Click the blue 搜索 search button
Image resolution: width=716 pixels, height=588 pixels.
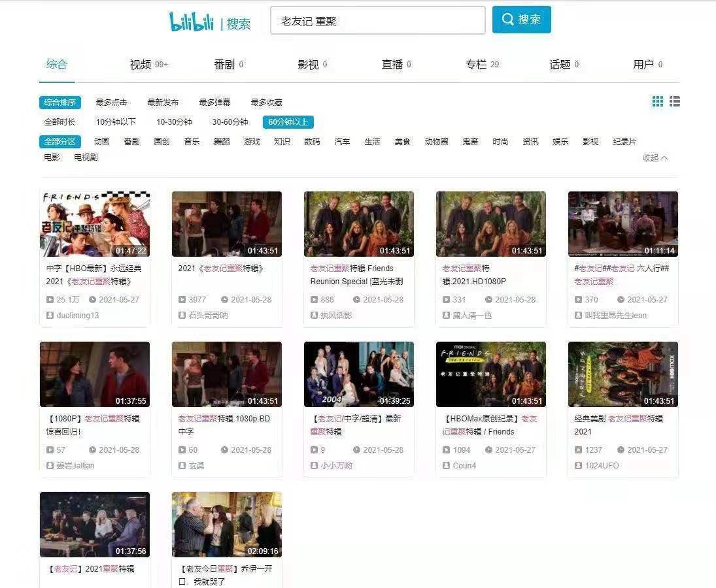click(x=522, y=20)
